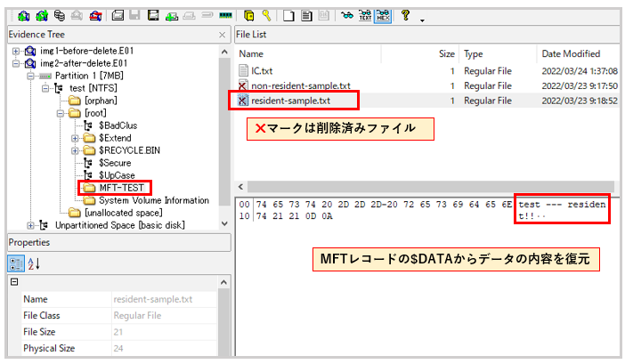The image size is (625, 364).
Task: Click the greyed-out Export Directory Listing icon
Action: [x=324, y=16]
